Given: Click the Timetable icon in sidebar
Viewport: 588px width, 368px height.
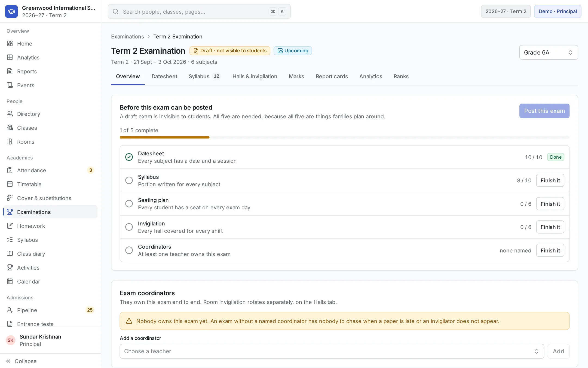Looking at the screenshot, I should click(x=10, y=184).
